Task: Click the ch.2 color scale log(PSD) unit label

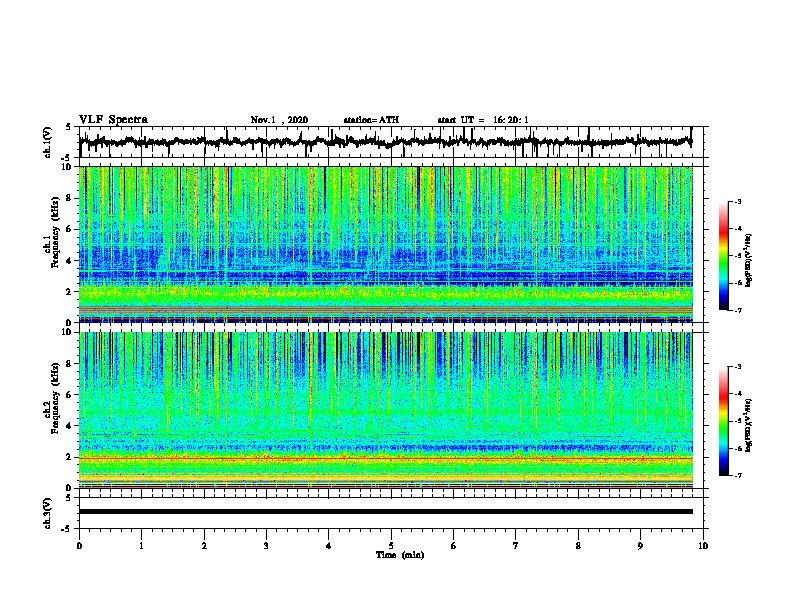Action: pos(749,425)
